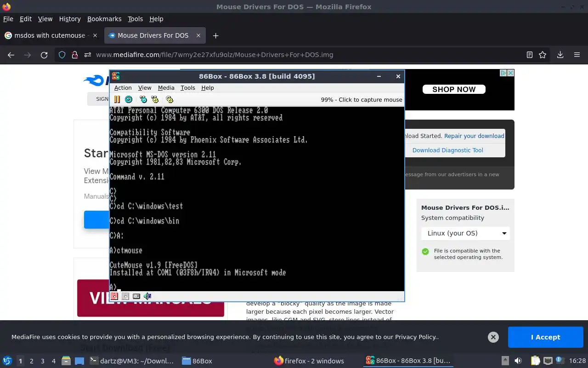This screenshot has height=368, width=588.
Task: Click SHOP NOW ad button
Action: [454, 89]
